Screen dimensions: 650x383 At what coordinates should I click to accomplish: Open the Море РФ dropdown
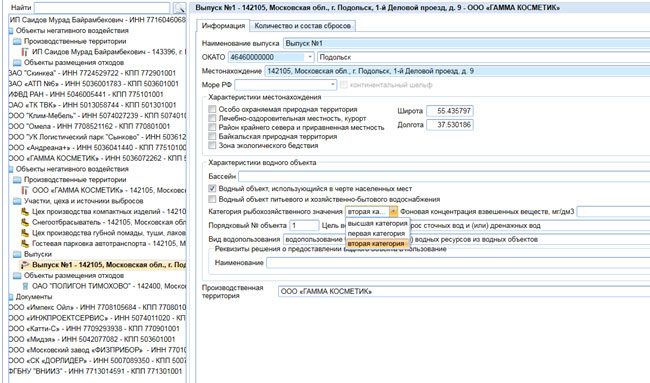(x=332, y=85)
